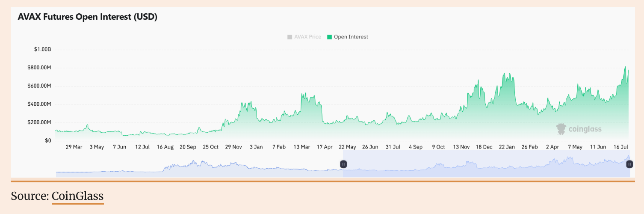The height and width of the screenshot is (214, 644).
Task: Toggle the Open Interest series label
Action: (x=351, y=37)
